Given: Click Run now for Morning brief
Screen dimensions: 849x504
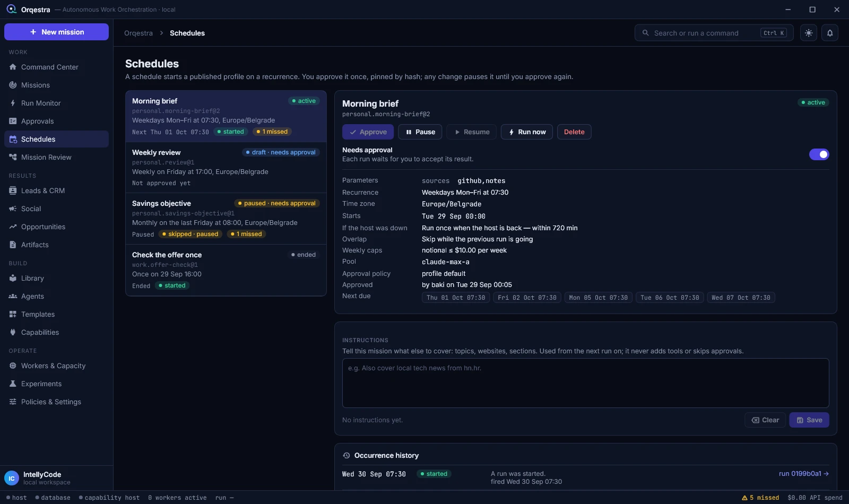Looking at the screenshot, I should tap(527, 132).
